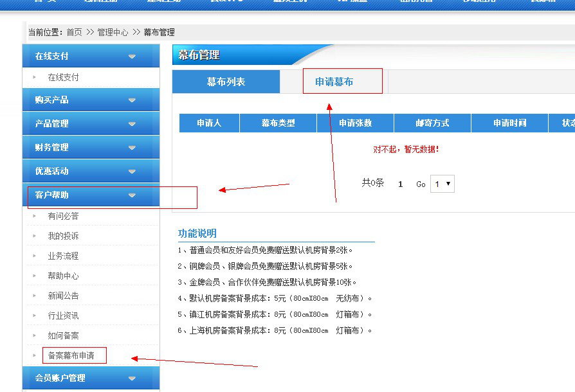Click 首页 in the breadcrumb
The height and width of the screenshot is (392, 575).
point(74,32)
